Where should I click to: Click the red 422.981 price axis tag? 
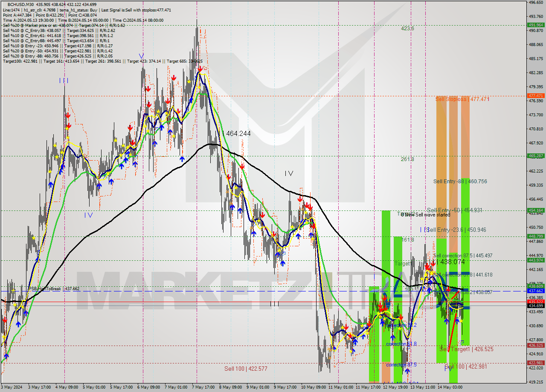536,363
